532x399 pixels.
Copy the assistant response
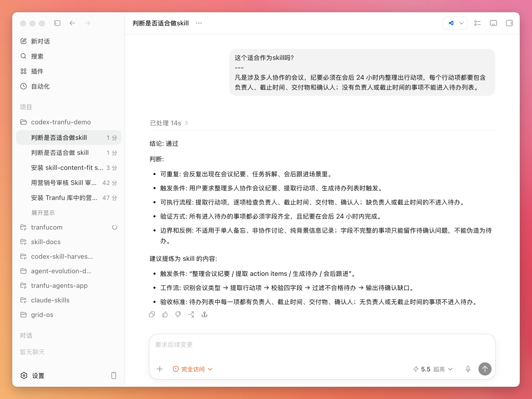152,315
